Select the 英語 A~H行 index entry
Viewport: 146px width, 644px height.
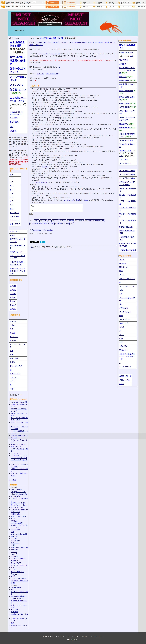pos(14,213)
